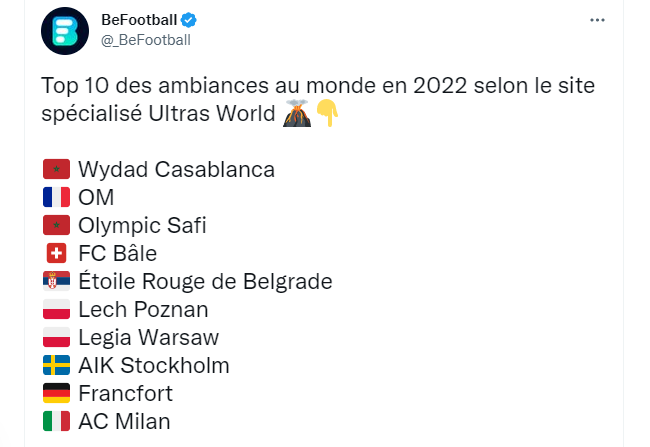Click Morocco flag beside Olympic Safi
650x447 pixels.
click(56, 226)
